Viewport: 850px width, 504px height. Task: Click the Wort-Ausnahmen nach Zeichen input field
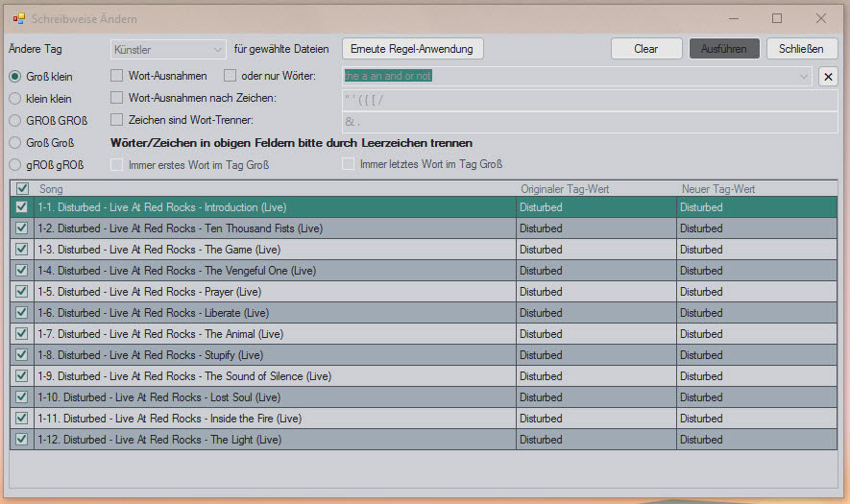tap(590, 100)
